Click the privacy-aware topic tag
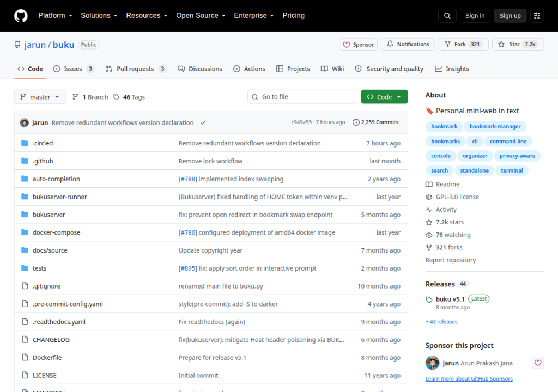This screenshot has height=392, width=558. [517, 156]
